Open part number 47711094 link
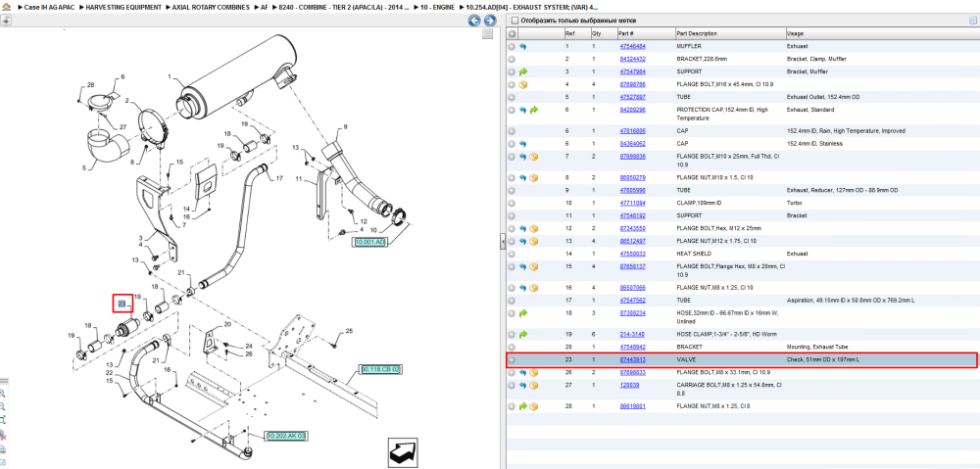The width and height of the screenshot is (980, 469). [632, 203]
